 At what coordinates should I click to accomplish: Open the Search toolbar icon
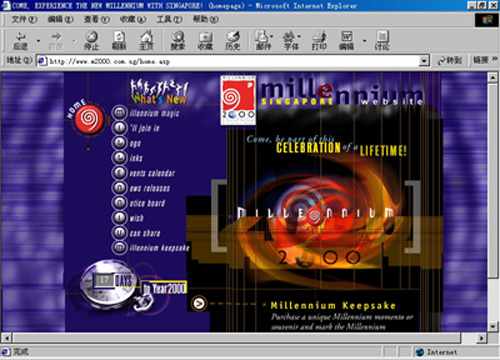point(178,40)
